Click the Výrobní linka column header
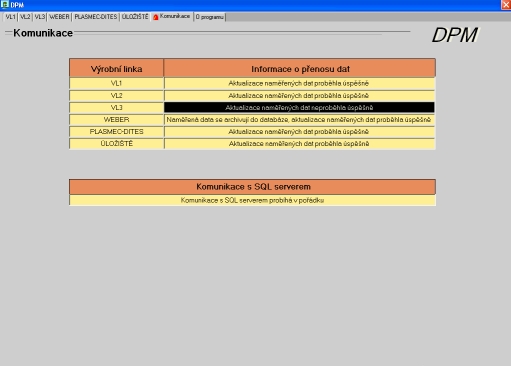Viewport: 511px width, 366px height. (x=116, y=69)
